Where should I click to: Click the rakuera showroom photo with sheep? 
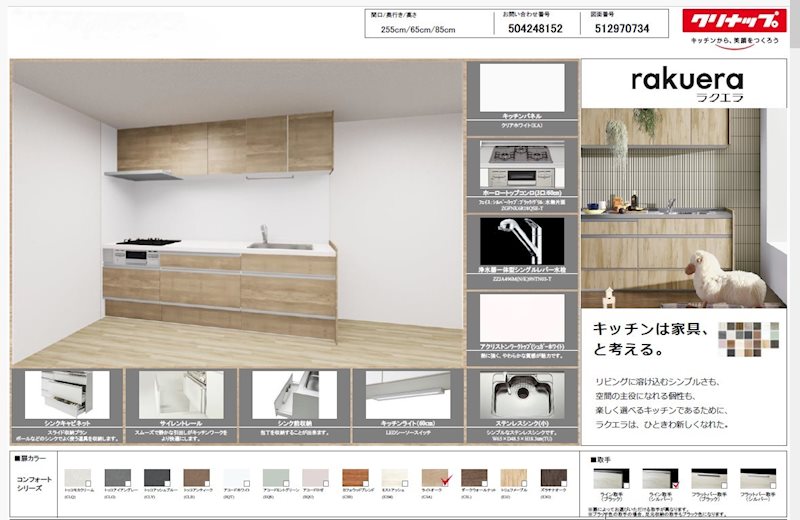pyautogui.click(x=684, y=208)
